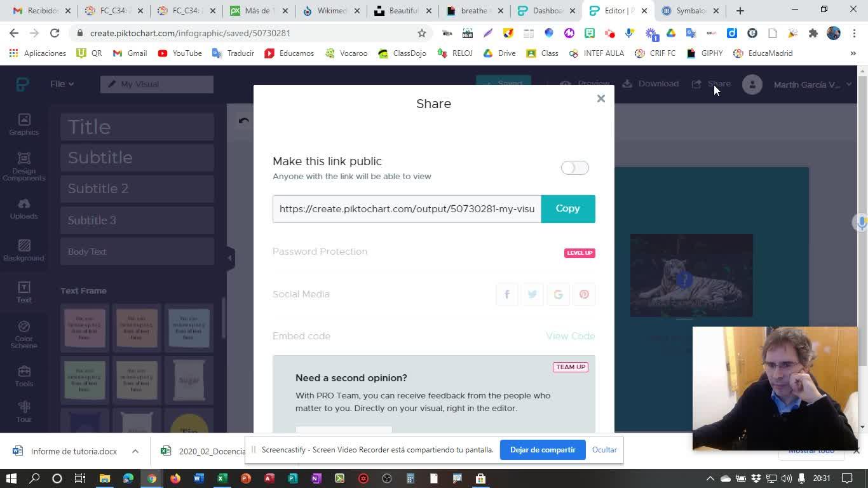Bookmark this page with star icon

click(422, 33)
